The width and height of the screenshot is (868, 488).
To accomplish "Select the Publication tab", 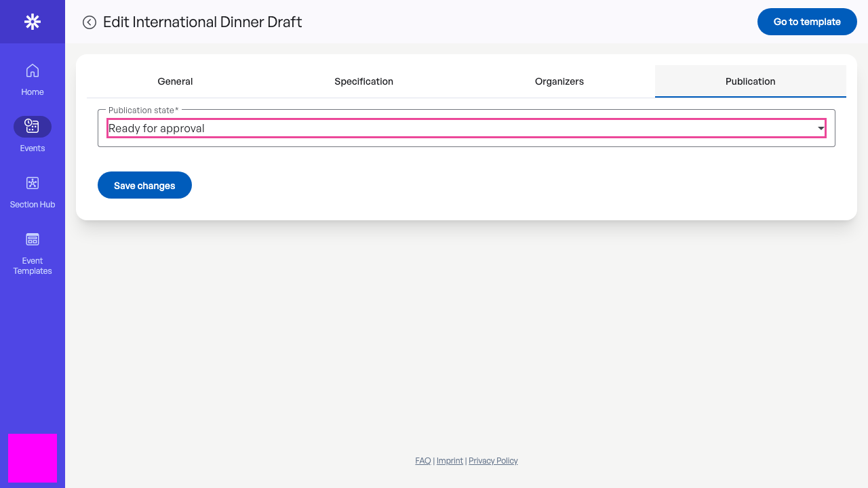I will click(x=751, y=81).
